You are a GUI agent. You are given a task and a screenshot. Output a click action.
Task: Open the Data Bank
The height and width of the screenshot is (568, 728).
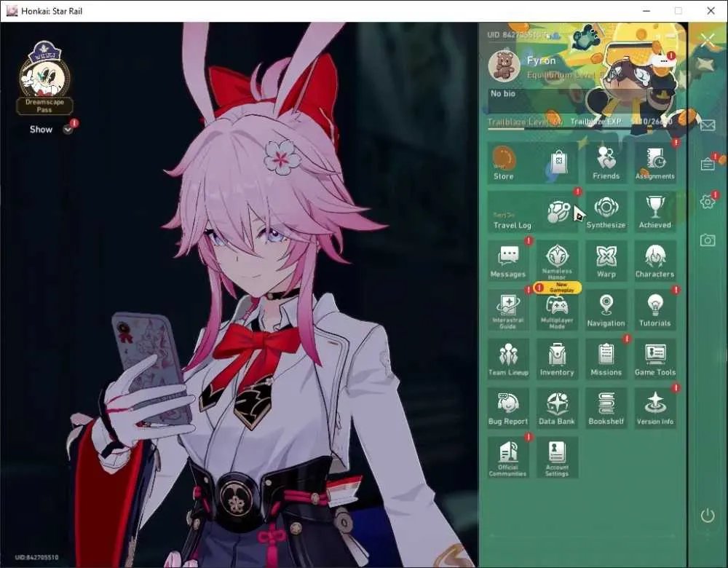557,409
